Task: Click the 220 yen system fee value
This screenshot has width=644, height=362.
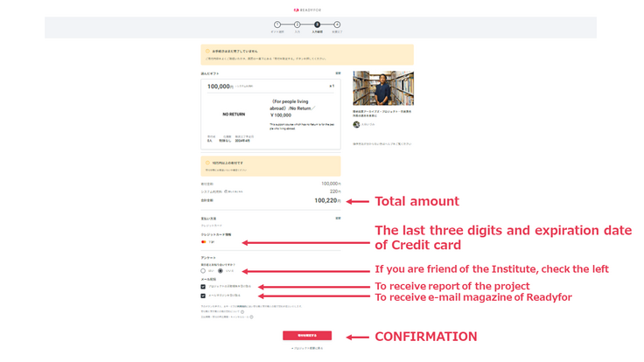Action: [x=335, y=191]
